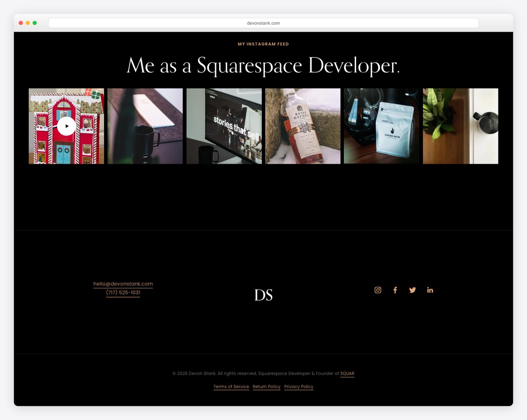Open the 'stories that sell' Instagram post
Viewport: 527px width, 420px height.
[224, 126]
